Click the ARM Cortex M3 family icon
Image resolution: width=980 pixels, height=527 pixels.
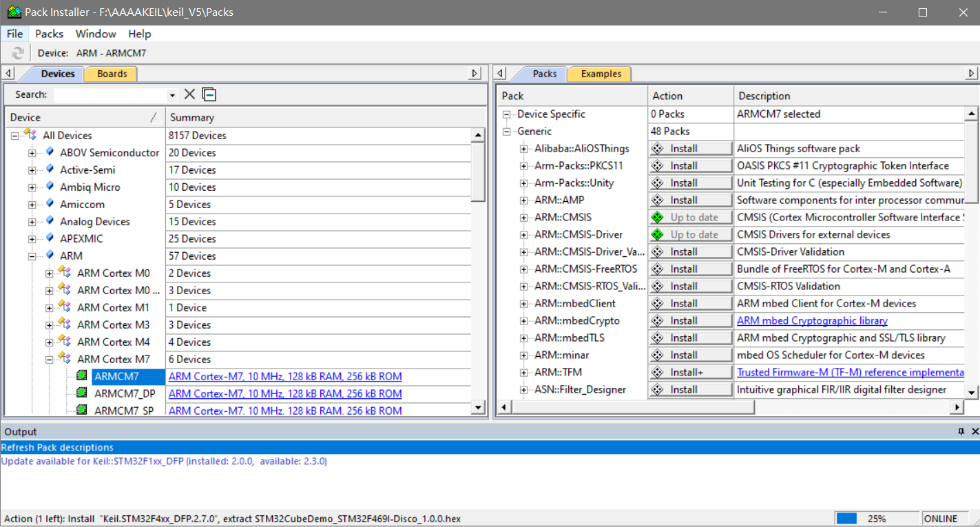65,324
